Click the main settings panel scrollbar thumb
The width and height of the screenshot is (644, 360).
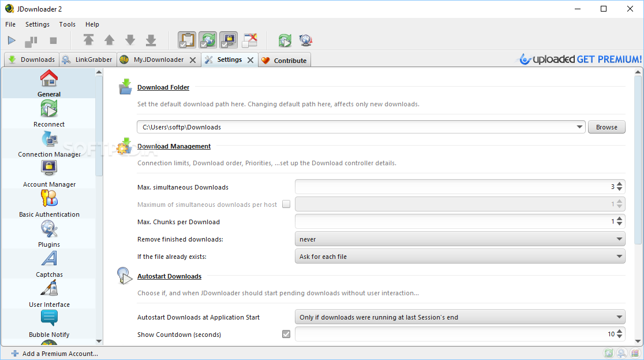pyautogui.click(x=638, y=159)
